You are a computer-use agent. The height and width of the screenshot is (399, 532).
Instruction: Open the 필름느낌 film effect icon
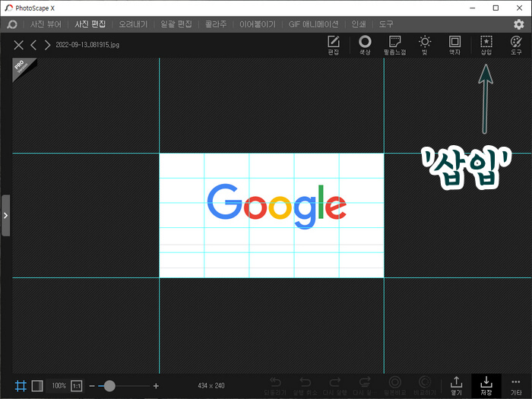(395, 45)
